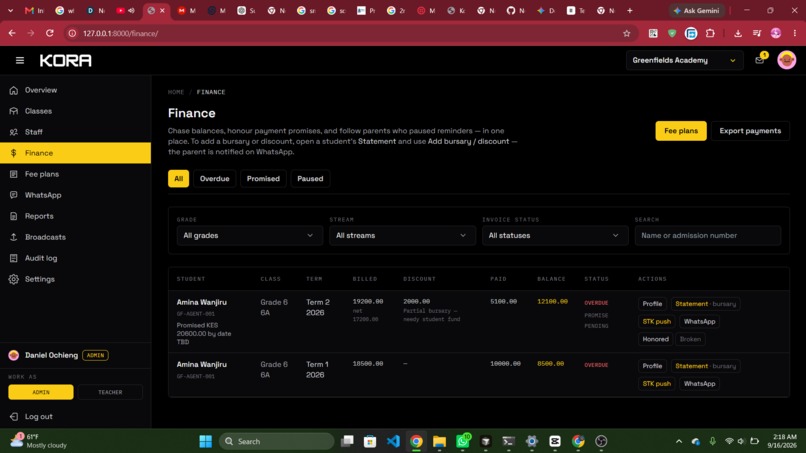
Task: Send STK push for Term 2 row
Action: tap(656, 321)
